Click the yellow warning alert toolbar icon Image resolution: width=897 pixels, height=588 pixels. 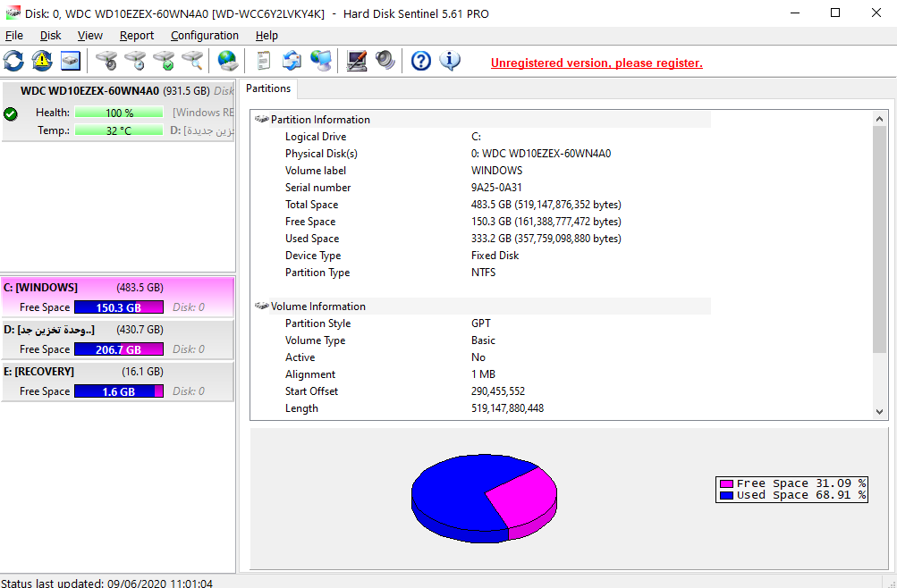pos(42,61)
